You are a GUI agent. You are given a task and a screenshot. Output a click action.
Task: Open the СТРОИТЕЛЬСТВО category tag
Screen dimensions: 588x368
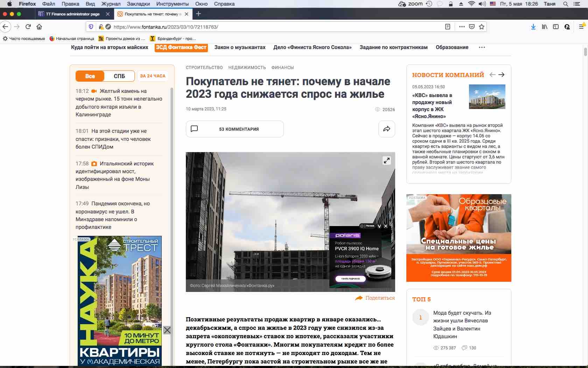(x=204, y=68)
